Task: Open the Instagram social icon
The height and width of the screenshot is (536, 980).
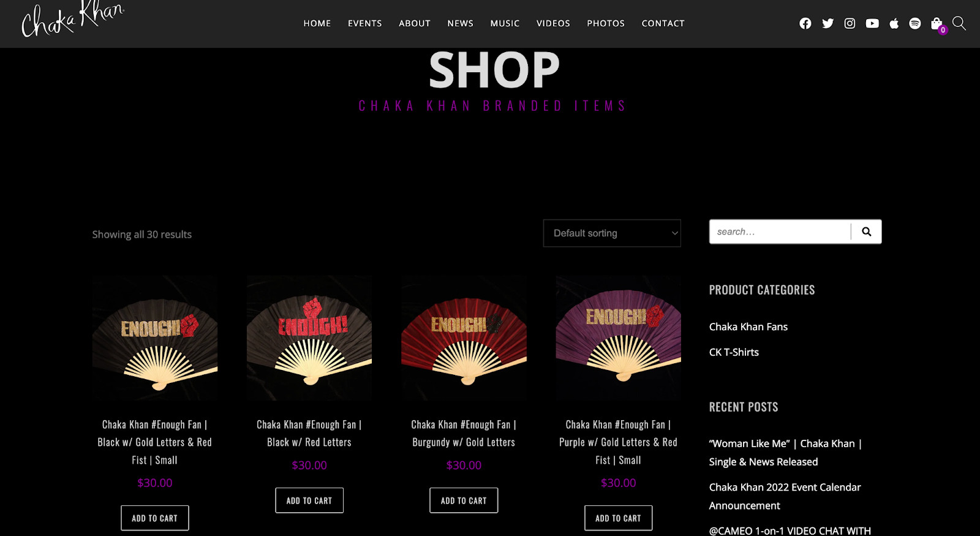Action: (x=850, y=23)
